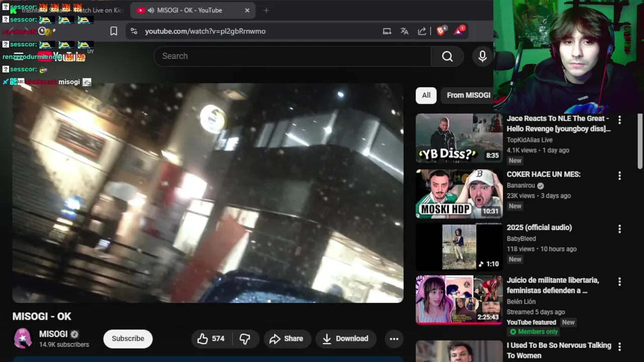Open the translate page icon
Image resolution: width=644 pixels, height=362 pixels.
coord(405,31)
